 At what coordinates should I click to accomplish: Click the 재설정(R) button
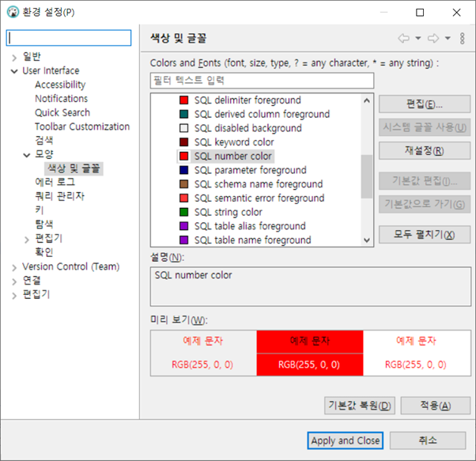(425, 150)
